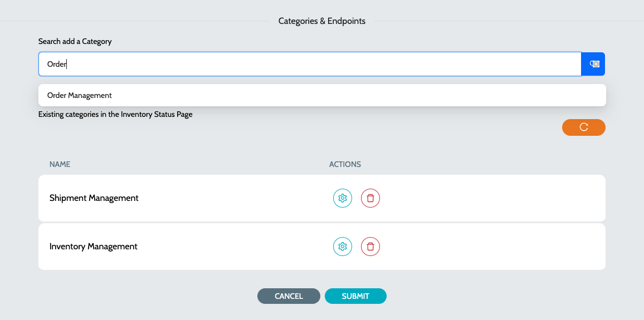Open settings for Inventory Management category
Screen dimensions: 644x320
[x=343, y=247]
